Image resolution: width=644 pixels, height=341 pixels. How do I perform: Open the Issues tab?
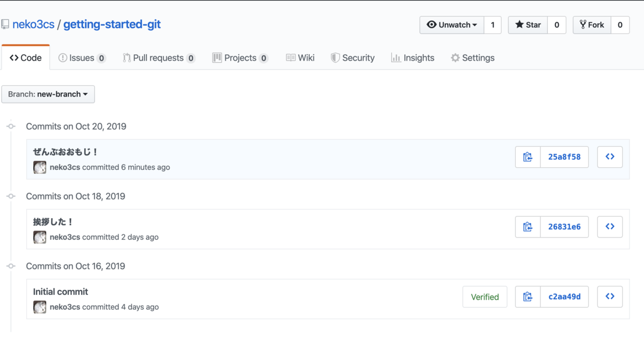[82, 57]
